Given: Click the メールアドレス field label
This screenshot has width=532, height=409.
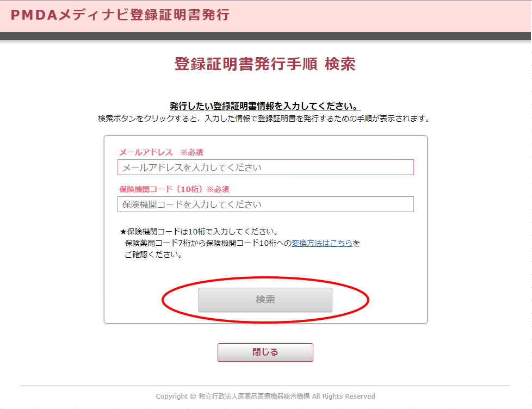Looking at the screenshot, I should tap(147, 152).
